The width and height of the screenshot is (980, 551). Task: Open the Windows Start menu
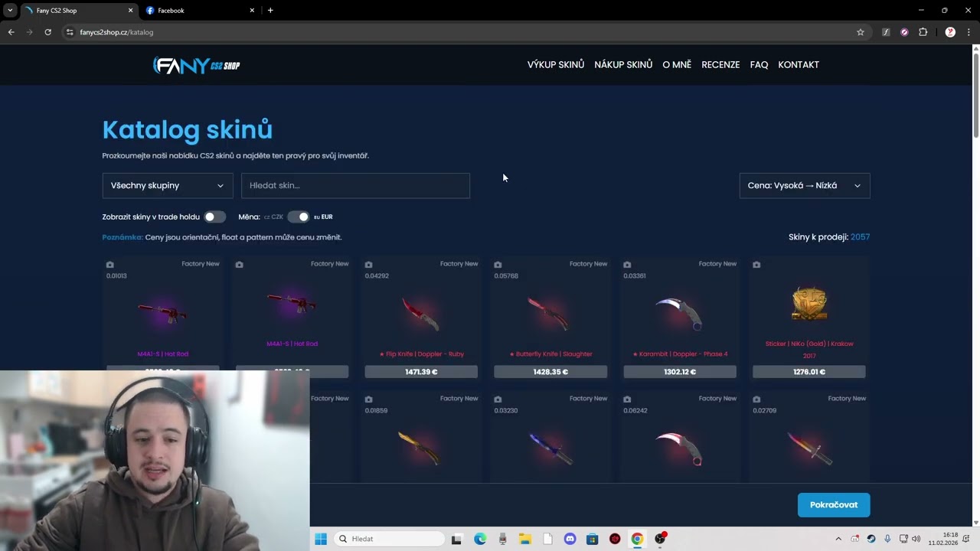[x=321, y=539]
